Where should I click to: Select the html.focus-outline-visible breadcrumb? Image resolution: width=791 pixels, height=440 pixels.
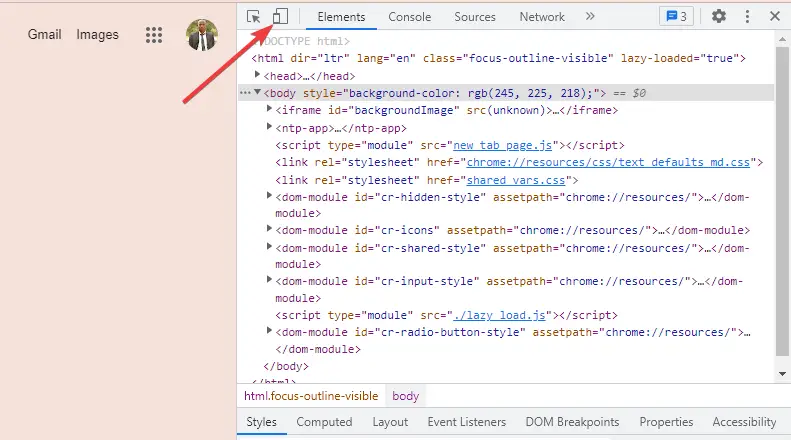click(311, 396)
